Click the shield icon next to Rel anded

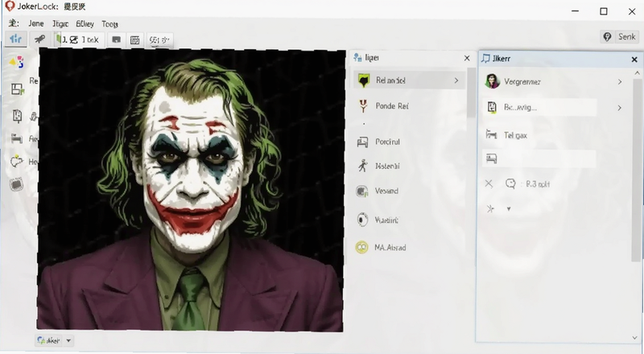coord(364,80)
